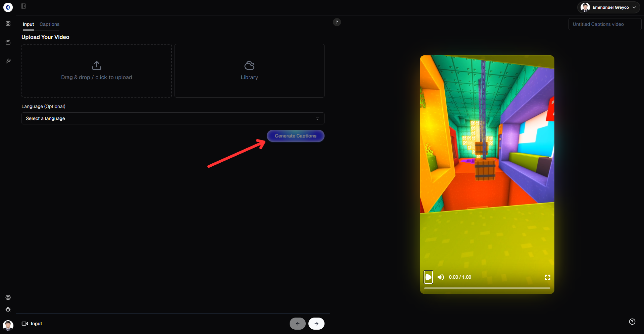644x334 pixels.
Task: Click the Input step label at bottom
Action: point(32,324)
